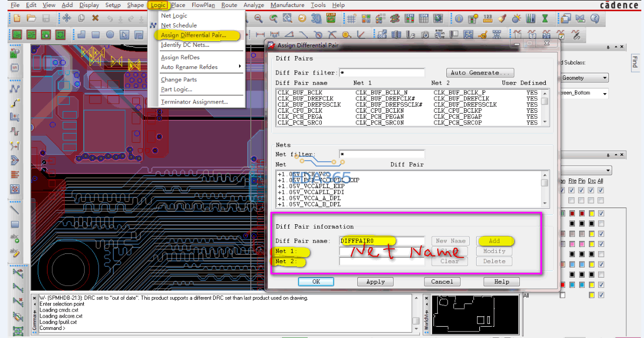
Task: Click the red X Delete icon
Action: 96,18
